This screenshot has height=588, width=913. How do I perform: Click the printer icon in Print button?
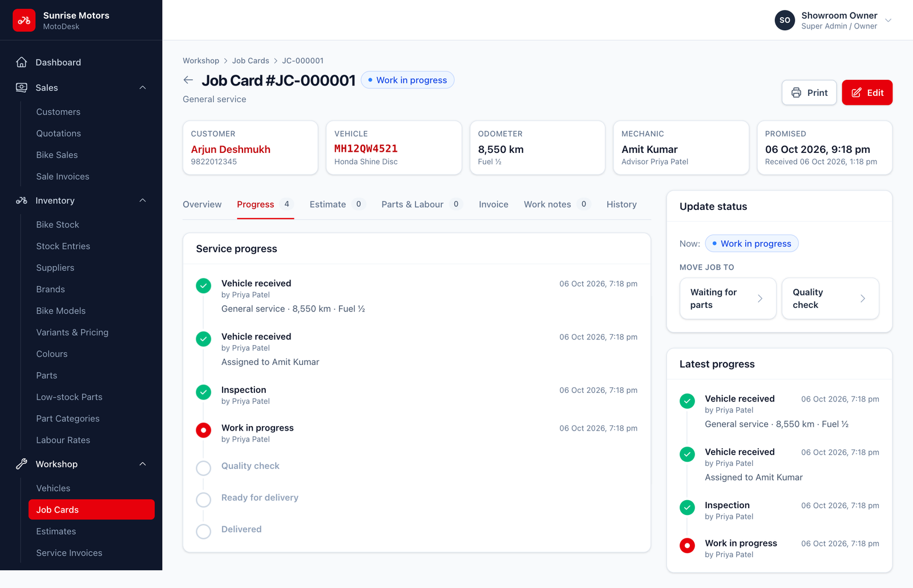[796, 92]
